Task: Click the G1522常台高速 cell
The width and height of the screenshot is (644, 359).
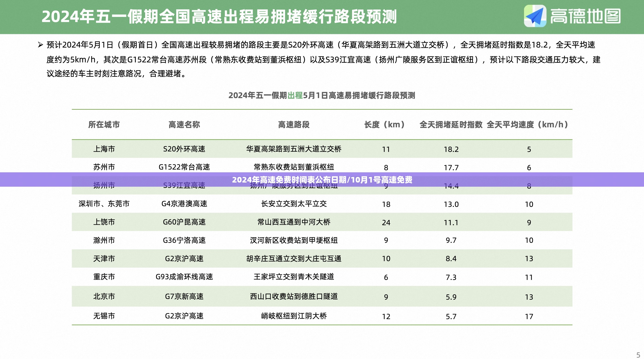Action: [184, 167]
